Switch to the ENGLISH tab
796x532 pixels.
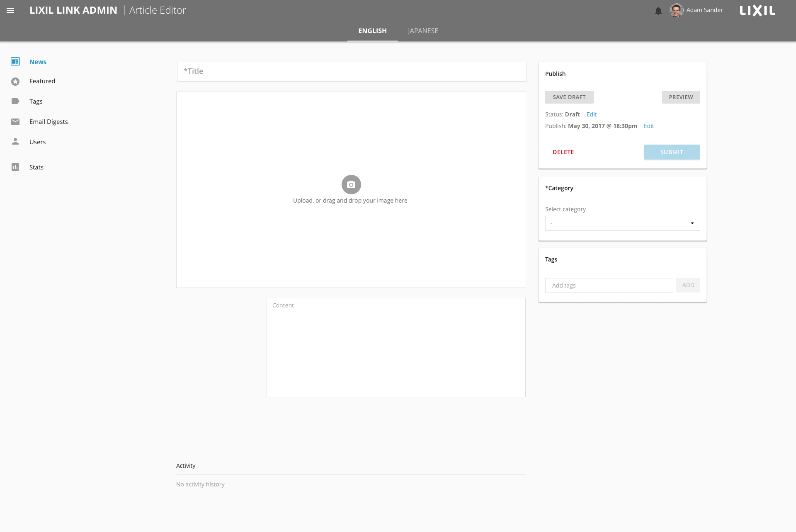pyautogui.click(x=373, y=31)
